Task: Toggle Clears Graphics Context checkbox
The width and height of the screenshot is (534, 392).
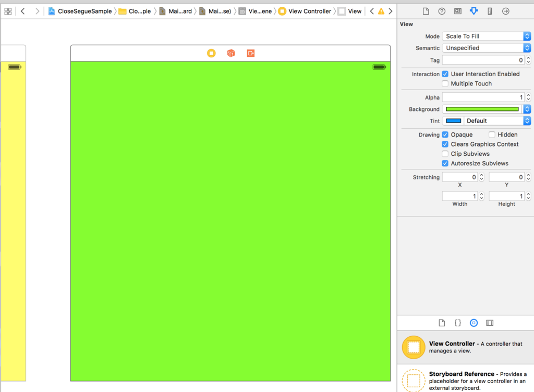Action: (x=445, y=144)
